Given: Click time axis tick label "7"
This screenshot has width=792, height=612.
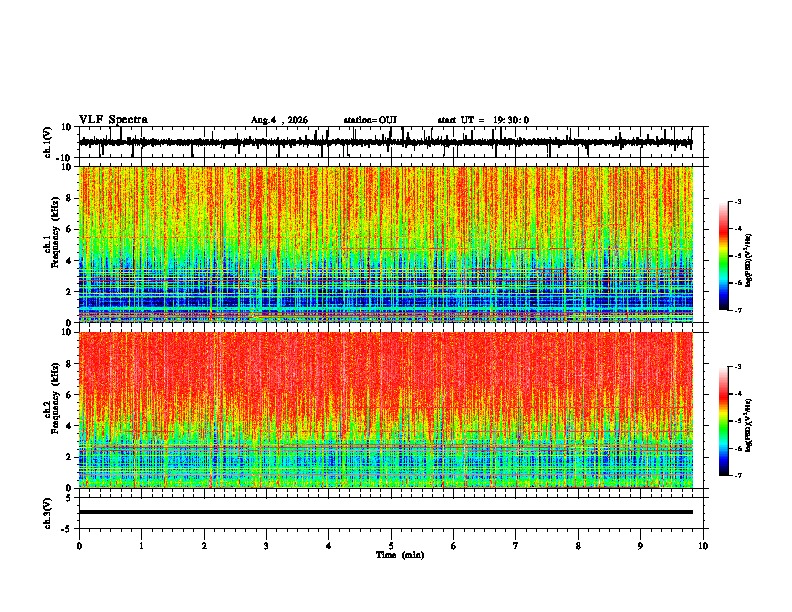Looking at the screenshot, I should (516, 546).
